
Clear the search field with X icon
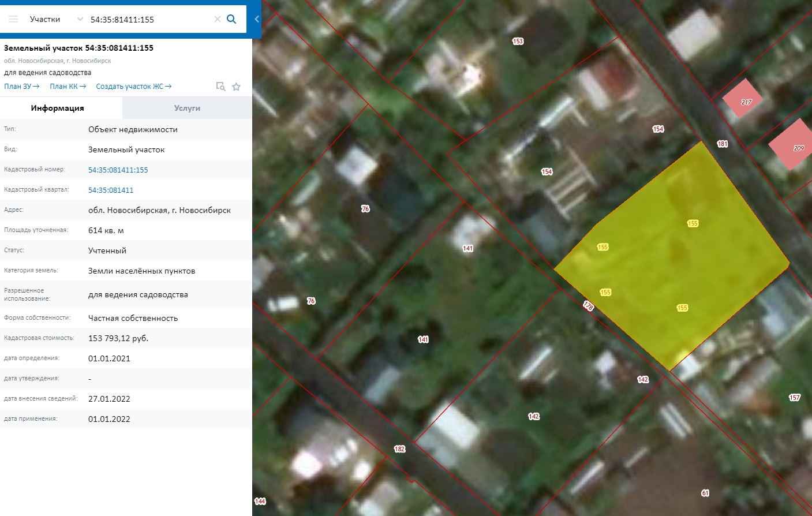pyautogui.click(x=218, y=19)
